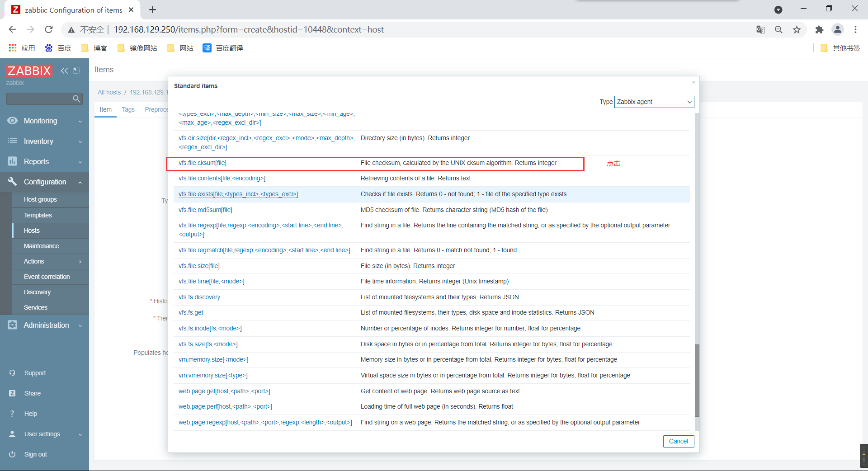The image size is (868, 471).
Task: Click the Sign out power icon
Action: pyautogui.click(x=13, y=454)
